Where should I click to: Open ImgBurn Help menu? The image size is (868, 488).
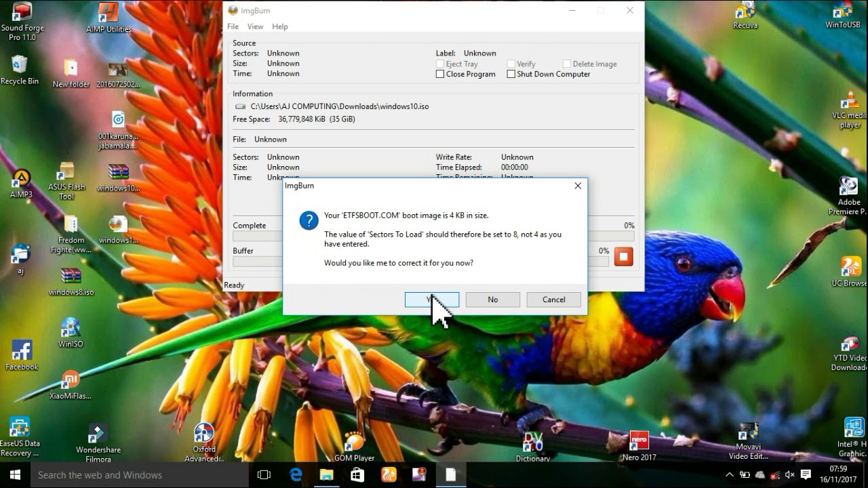pyautogui.click(x=280, y=26)
